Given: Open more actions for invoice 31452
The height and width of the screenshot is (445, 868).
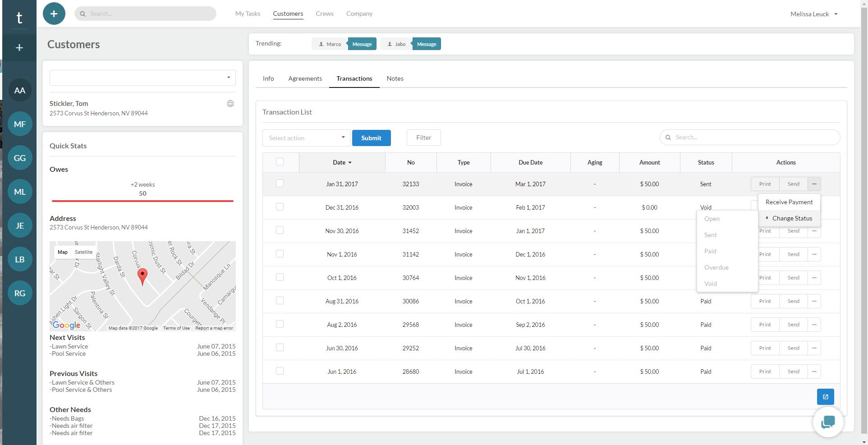Looking at the screenshot, I should point(814,231).
